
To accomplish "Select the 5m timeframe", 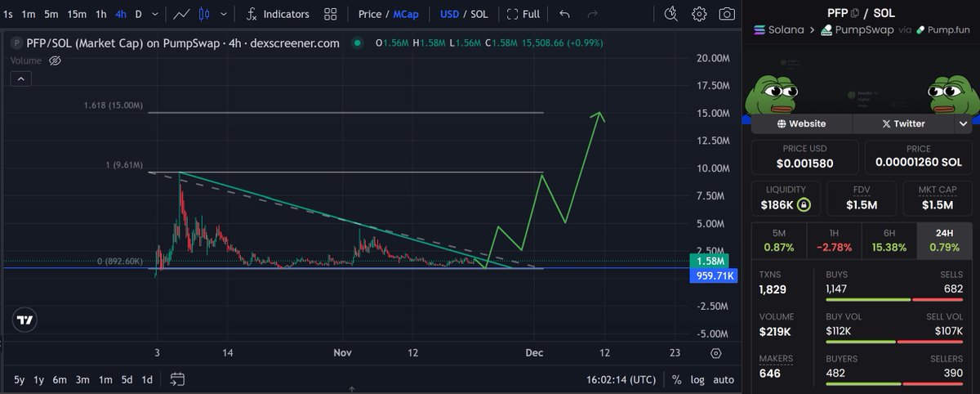I will click(x=51, y=14).
